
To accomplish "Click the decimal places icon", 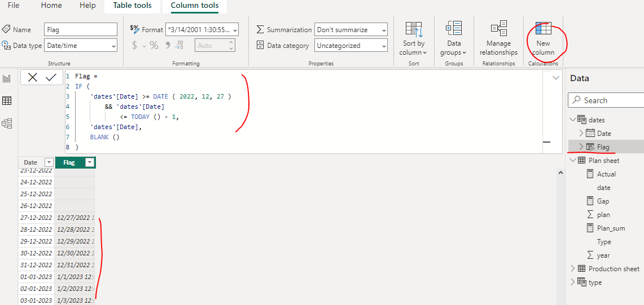I will click(179, 46).
